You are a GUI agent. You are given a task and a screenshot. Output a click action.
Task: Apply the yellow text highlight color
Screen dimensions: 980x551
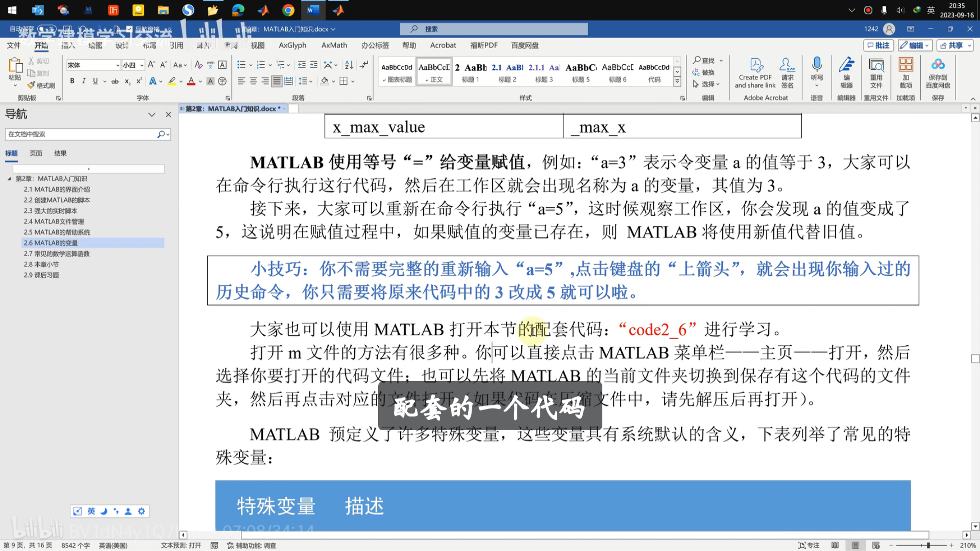click(171, 81)
